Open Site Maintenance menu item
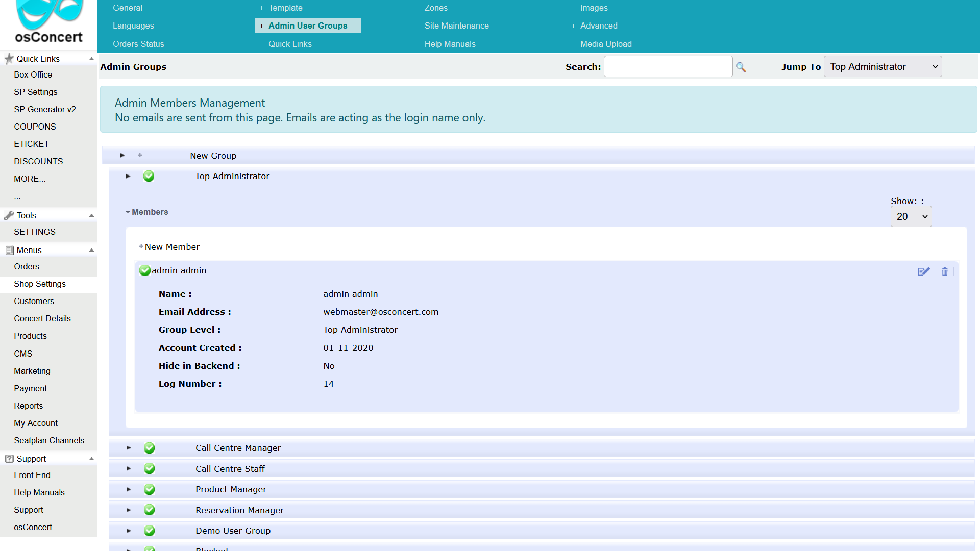 [456, 26]
